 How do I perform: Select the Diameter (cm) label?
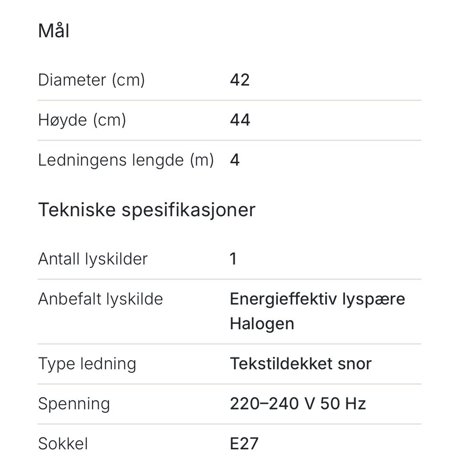coord(91,80)
